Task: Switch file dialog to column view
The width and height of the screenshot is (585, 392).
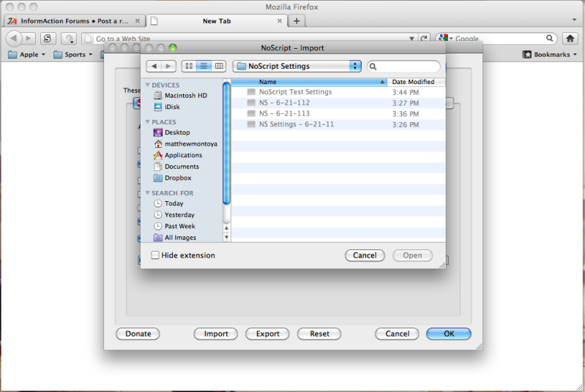Action: (219, 67)
